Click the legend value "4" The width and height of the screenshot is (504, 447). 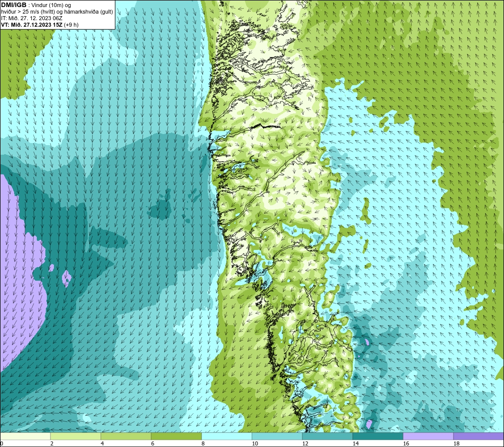[102, 444]
